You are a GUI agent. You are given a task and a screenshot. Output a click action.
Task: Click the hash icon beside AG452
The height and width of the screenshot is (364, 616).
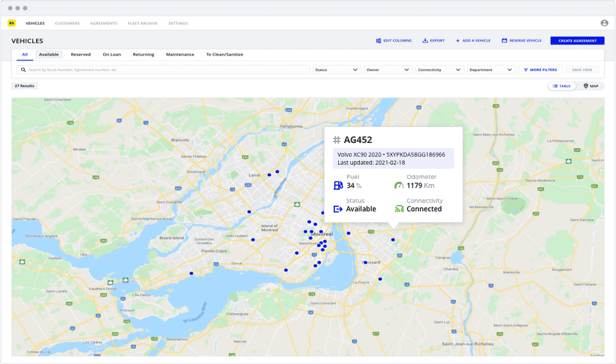(337, 140)
